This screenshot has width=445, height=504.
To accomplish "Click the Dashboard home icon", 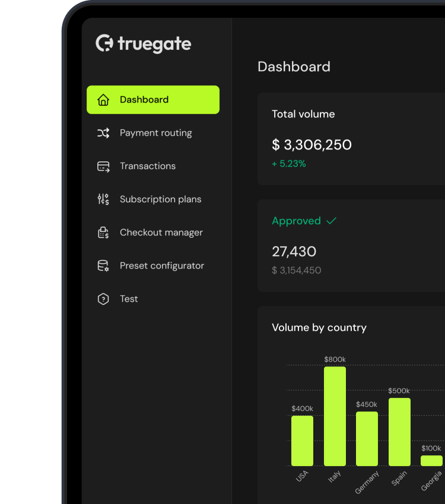I will coord(103,100).
